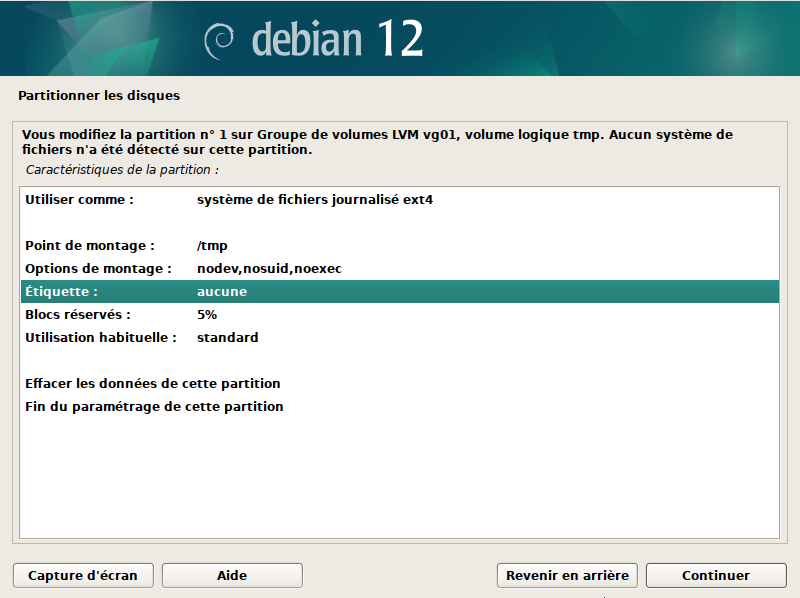800x598 pixels.
Task: Open the Aide help button
Action: (x=232, y=576)
